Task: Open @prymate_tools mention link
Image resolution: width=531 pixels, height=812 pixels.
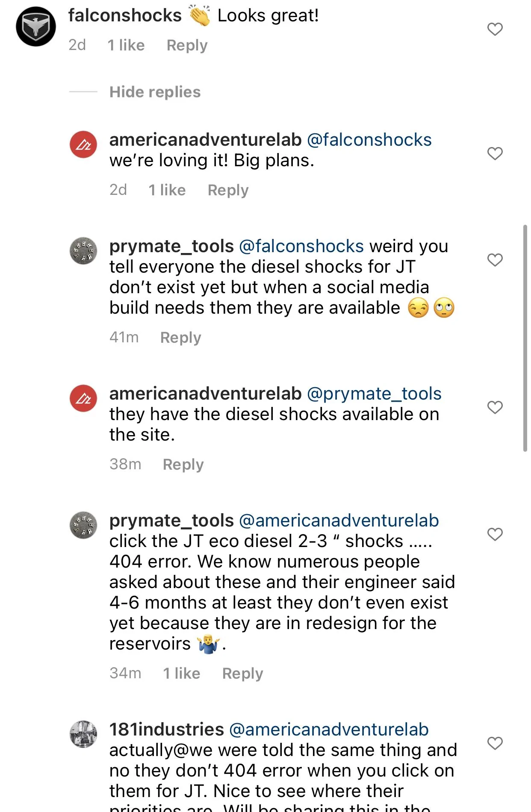Action: click(374, 394)
